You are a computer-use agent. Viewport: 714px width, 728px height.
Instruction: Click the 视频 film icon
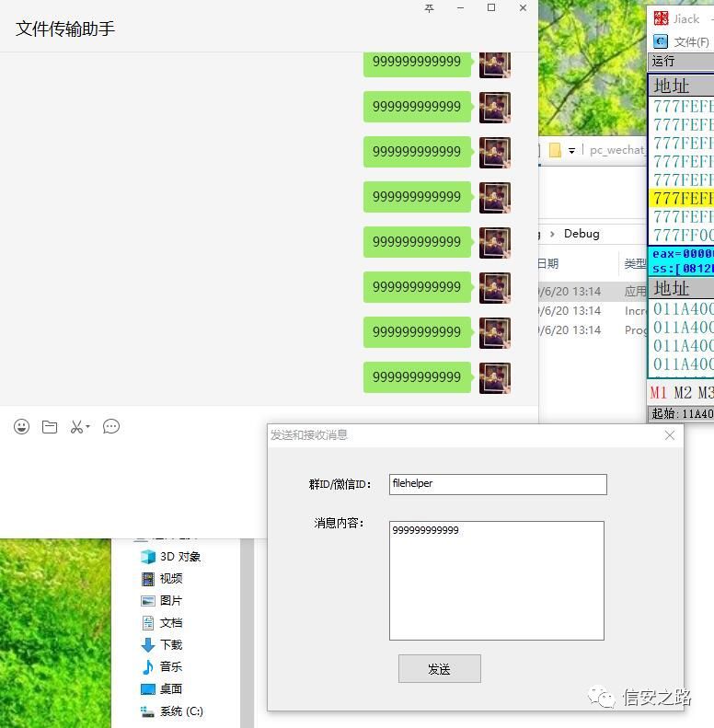tap(147, 579)
